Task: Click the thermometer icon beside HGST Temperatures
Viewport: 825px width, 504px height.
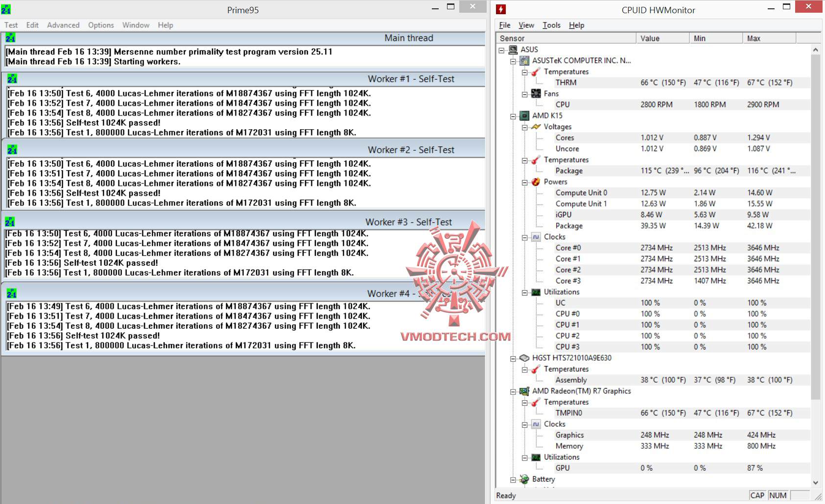Action: click(536, 369)
